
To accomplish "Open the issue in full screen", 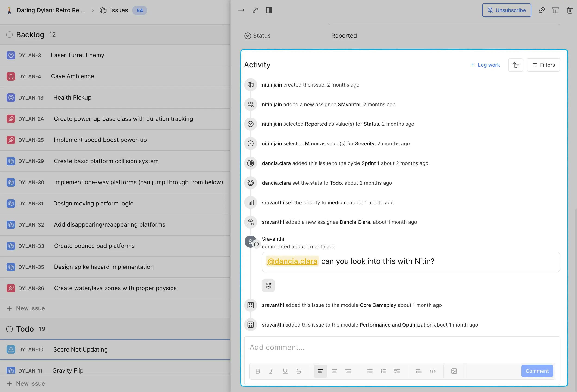I will [255, 10].
